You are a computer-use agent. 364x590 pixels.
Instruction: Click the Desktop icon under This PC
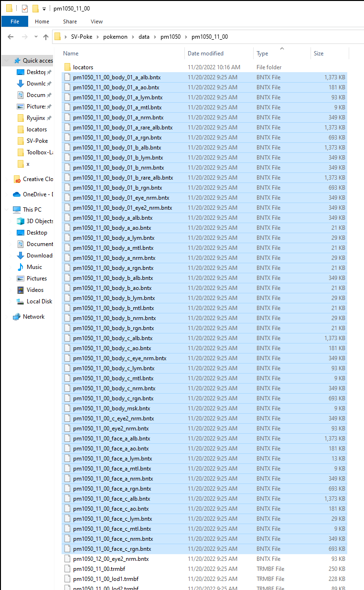(x=21, y=233)
